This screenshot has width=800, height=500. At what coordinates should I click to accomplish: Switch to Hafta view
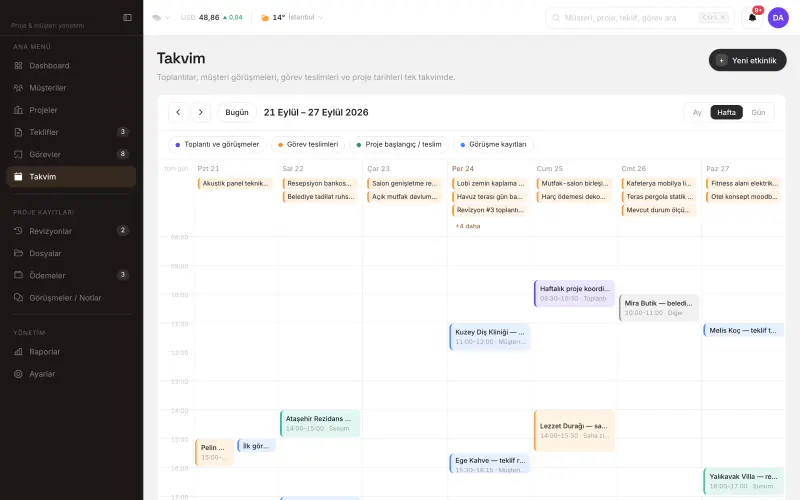(x=726, y=112)
